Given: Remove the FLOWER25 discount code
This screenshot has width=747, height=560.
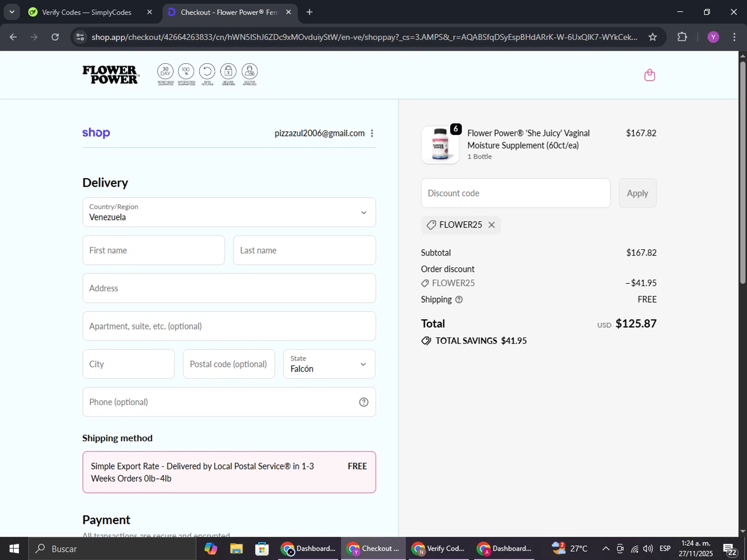Looking at the screenshot, I should pyautogui.click(x=492, y=225).
